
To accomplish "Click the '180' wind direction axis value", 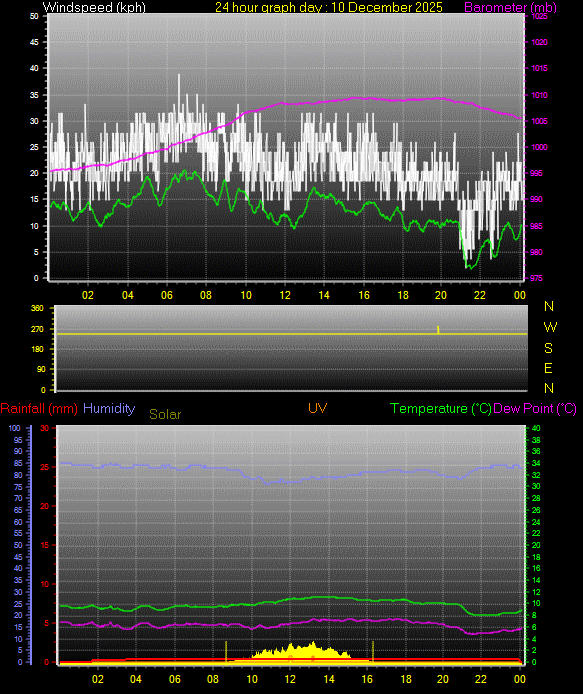I will (x=38, y=349).
